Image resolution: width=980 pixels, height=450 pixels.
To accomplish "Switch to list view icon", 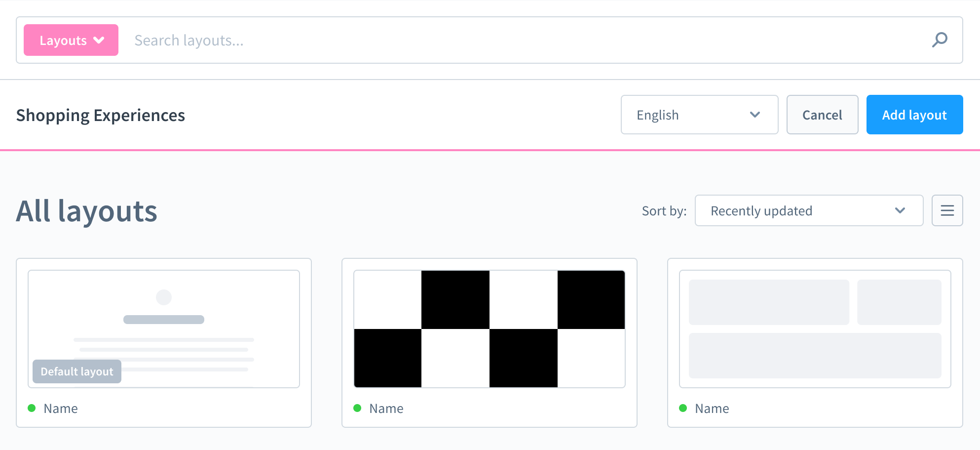I will click(947, 211).
